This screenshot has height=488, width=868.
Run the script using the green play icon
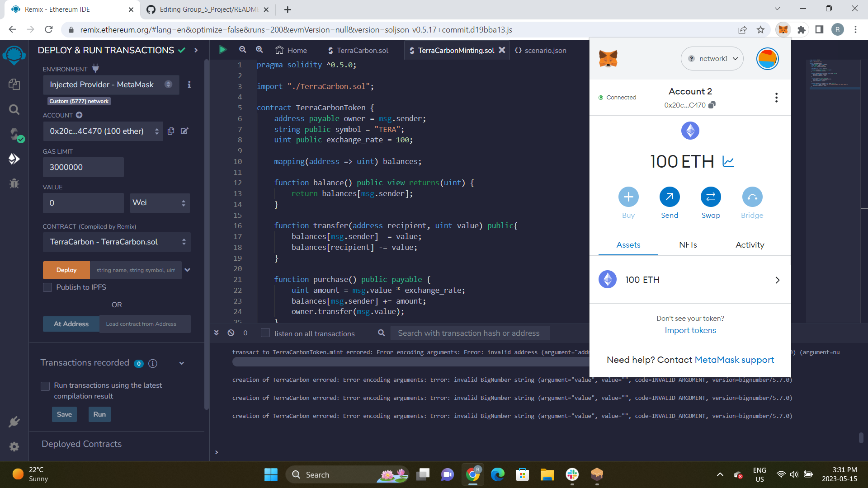tap(222, 50)
